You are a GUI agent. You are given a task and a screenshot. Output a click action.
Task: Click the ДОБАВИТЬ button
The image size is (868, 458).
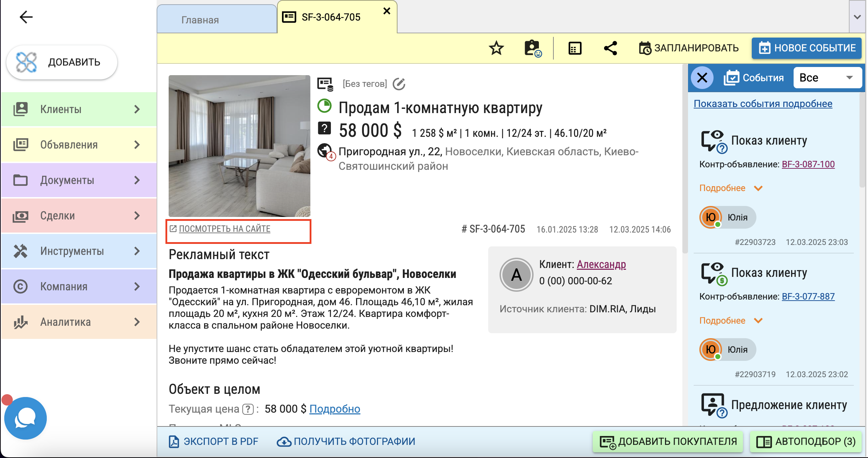62,62
